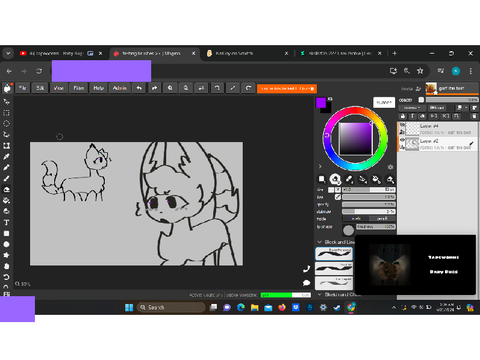
Task: Select the Star shape tool
Action: point(6,255)
